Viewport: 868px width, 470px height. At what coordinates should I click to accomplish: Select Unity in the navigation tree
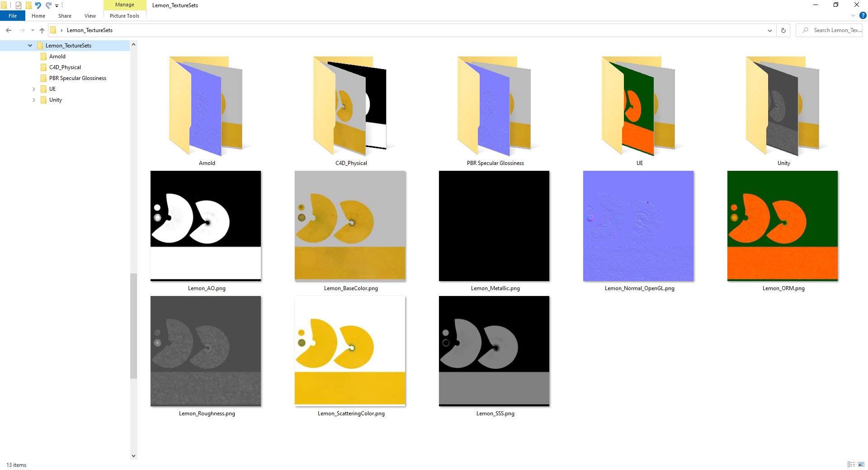(x=56, y=100)
